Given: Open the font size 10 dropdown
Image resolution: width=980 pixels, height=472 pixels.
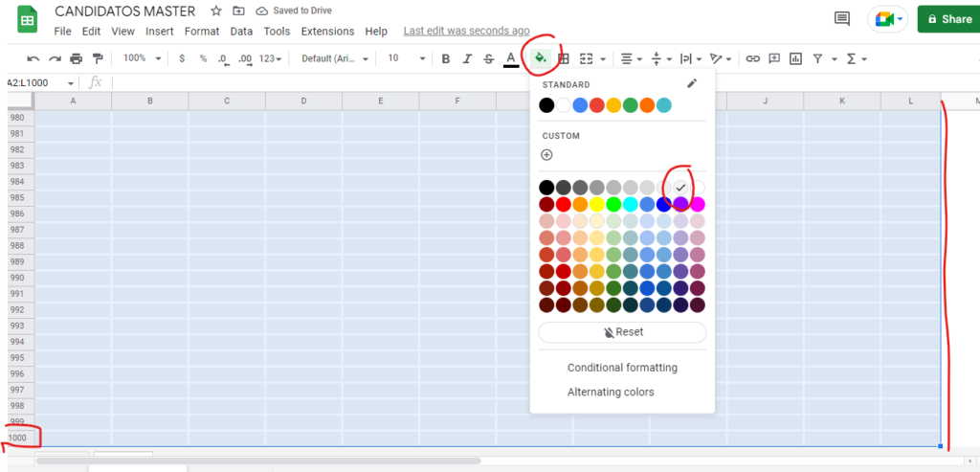Looking at the screenshot, I should (x=406, y=58).
